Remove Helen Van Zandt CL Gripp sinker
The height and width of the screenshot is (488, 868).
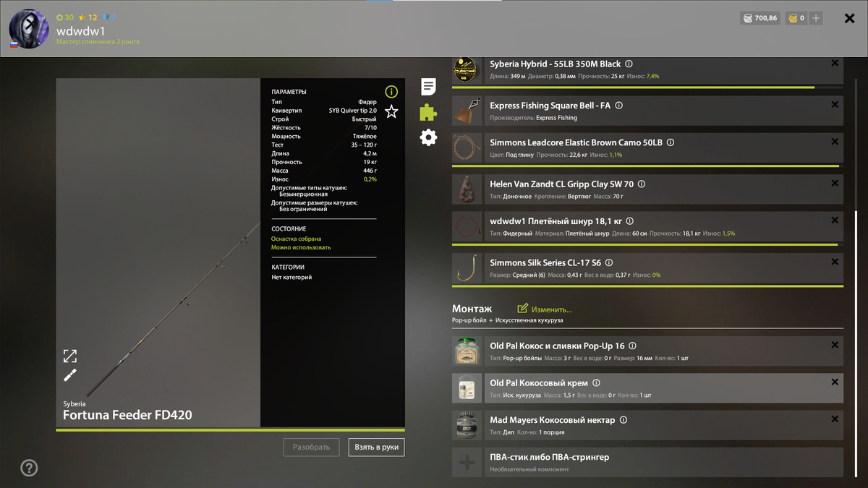835,184
